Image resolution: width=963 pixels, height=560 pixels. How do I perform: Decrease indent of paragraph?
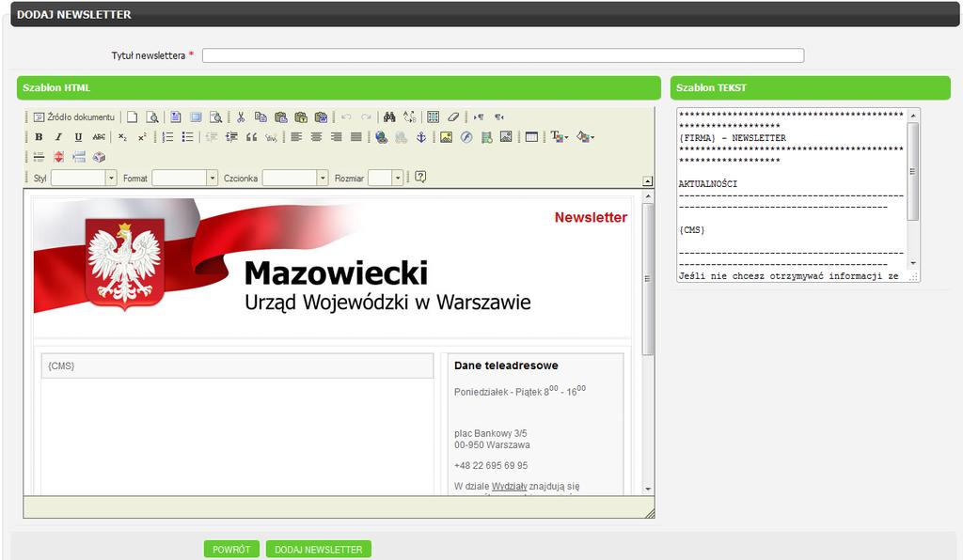point(212,137)
